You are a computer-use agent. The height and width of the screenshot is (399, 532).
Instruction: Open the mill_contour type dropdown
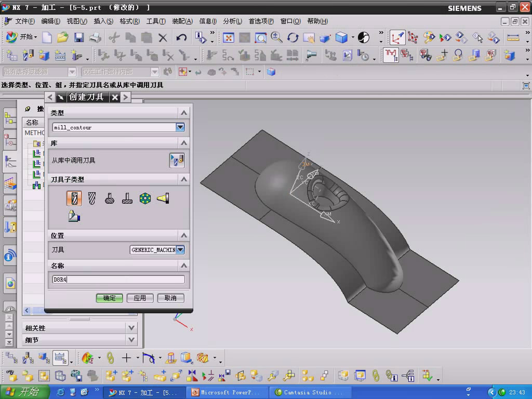coord(180,127)
